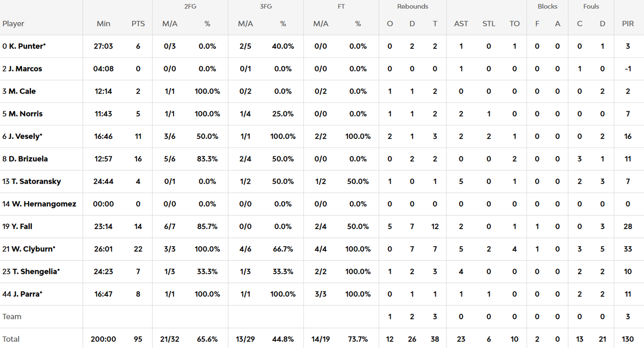
Task: Click the Player column header
Action: 13,24
